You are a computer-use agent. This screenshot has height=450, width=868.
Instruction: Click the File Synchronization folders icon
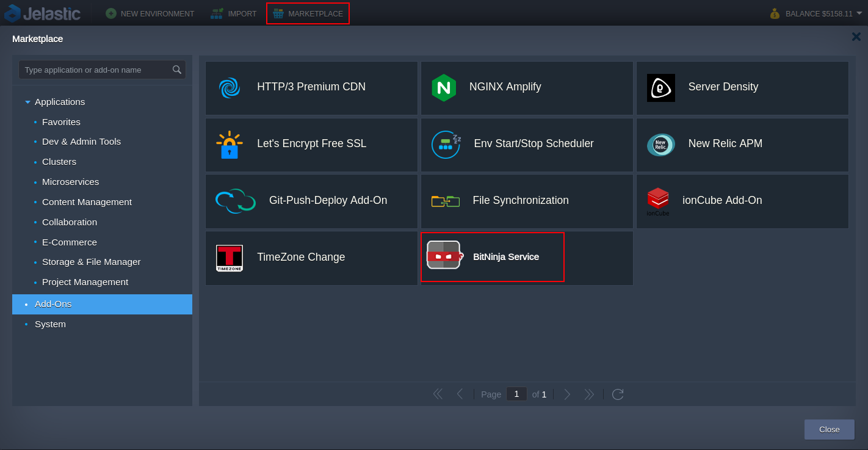coord(446,201)
